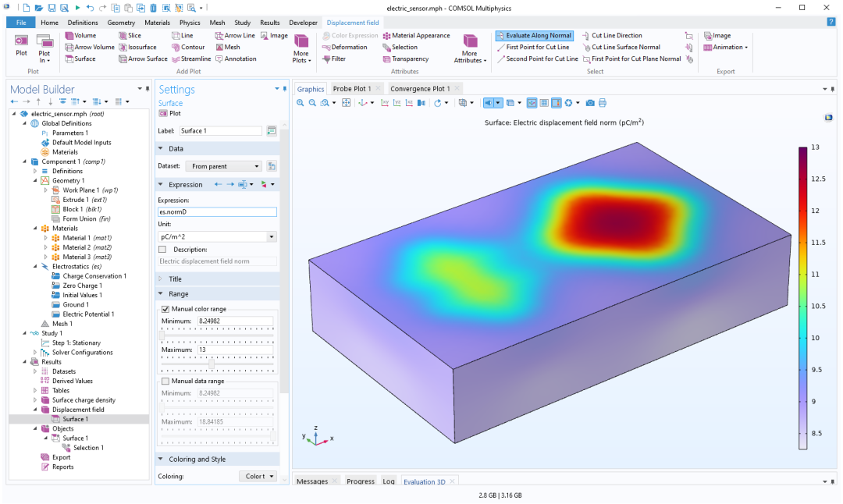The height and width of the screenshot is (504, 843).
Task: Click the Expression input field
Action: pos(217,211)
